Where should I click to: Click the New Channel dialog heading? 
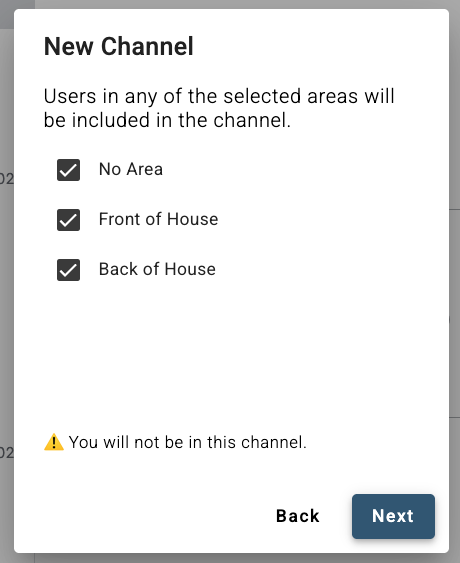click(119, 46)
